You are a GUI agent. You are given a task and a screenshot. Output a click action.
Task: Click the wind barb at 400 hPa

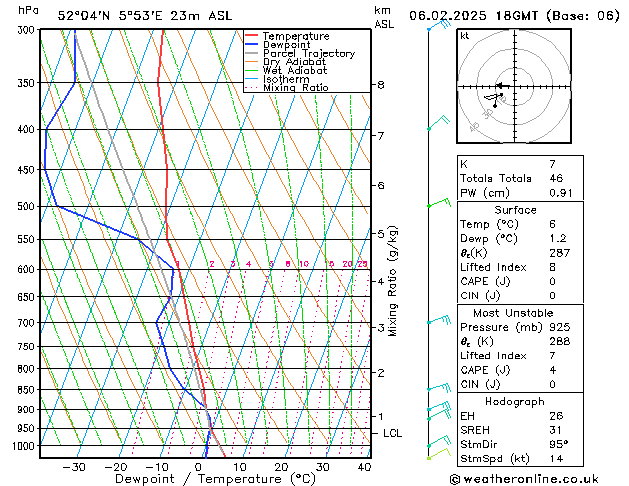coord(438,122)
